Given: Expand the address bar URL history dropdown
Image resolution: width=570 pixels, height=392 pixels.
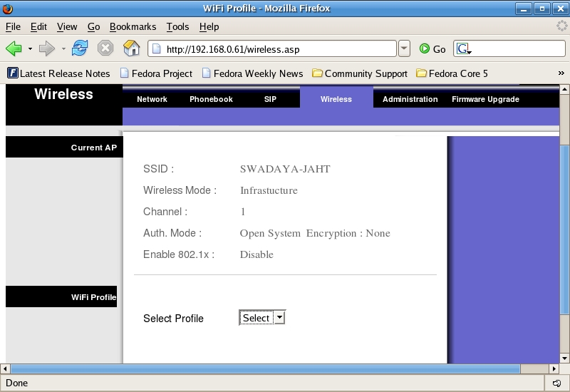Looking at the screenshot, I should [x=404, y=48].
